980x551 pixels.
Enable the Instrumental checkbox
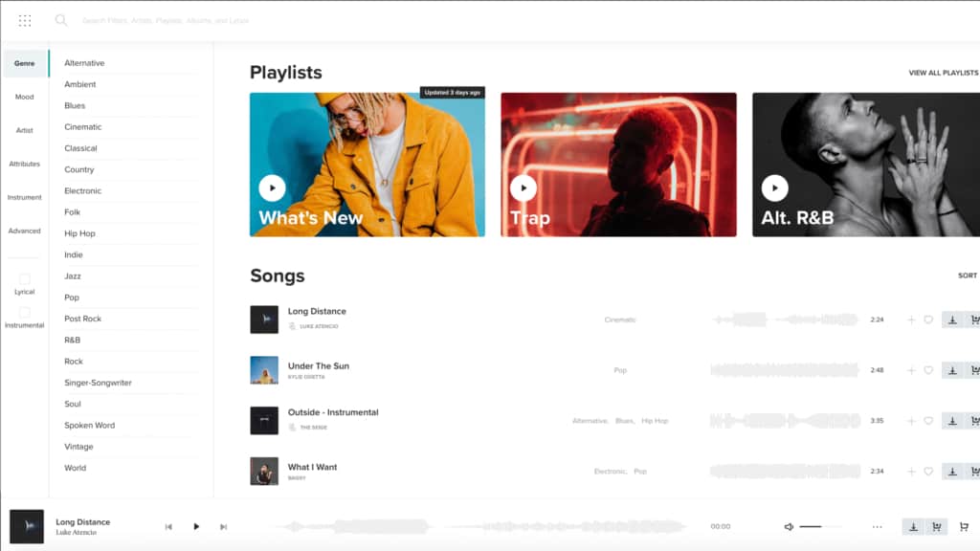(24, 313)
